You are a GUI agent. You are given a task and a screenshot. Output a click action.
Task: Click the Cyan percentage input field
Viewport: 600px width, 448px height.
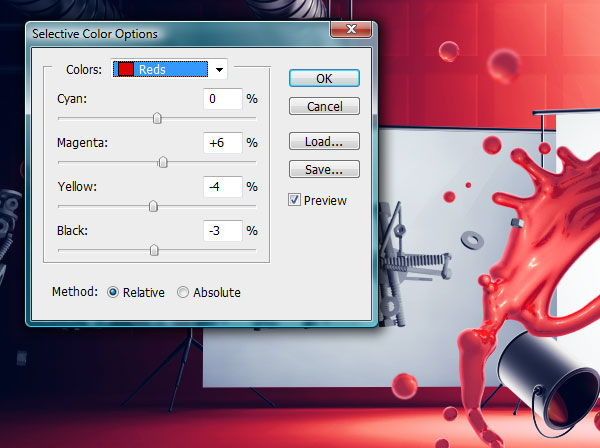click(223, 99)
